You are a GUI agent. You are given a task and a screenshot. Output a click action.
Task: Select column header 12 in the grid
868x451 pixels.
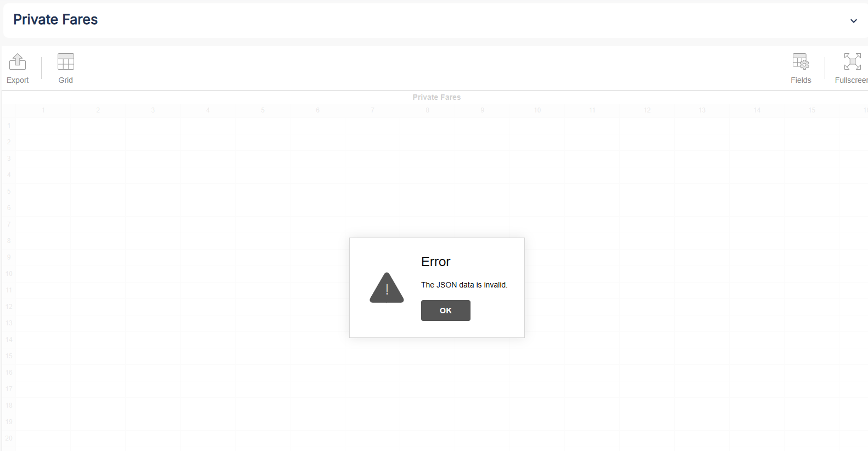[x=647, y=110]
